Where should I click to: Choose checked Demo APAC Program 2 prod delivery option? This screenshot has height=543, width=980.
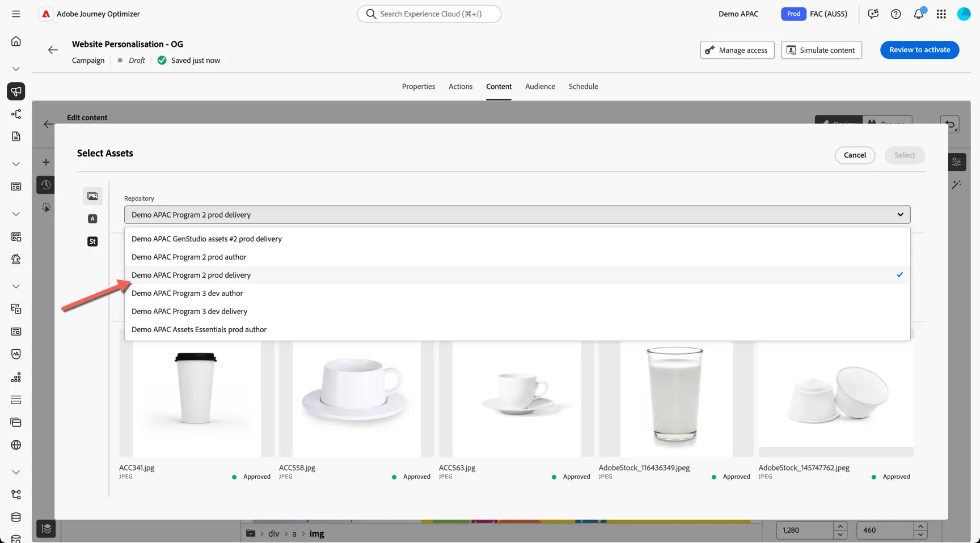517,275
